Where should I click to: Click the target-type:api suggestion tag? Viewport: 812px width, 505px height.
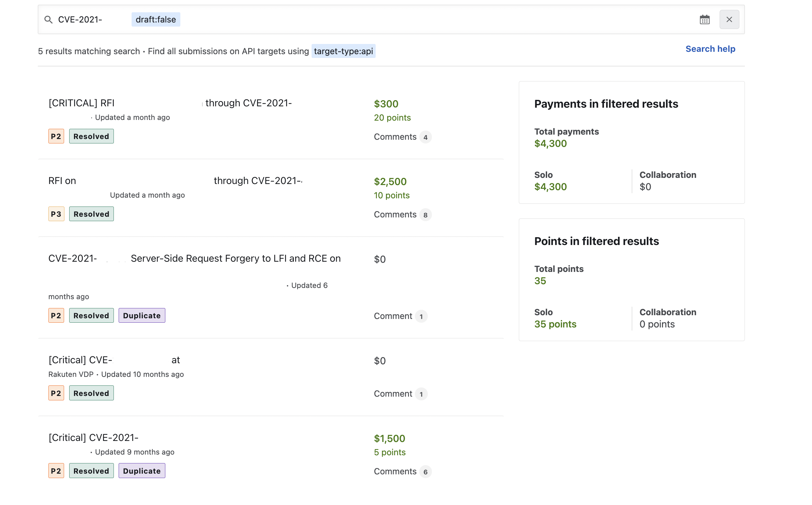tap(343, 51)
